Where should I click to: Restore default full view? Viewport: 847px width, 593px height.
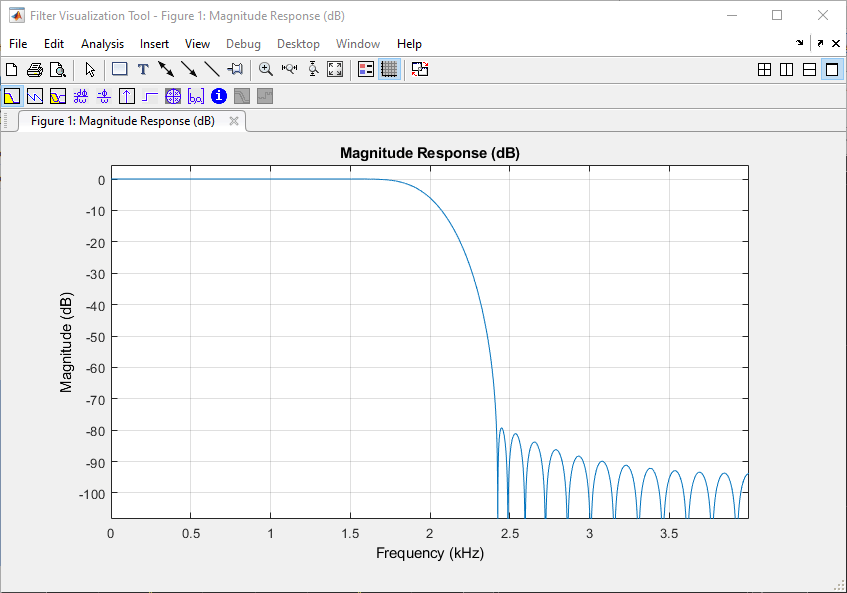[335, 69]
